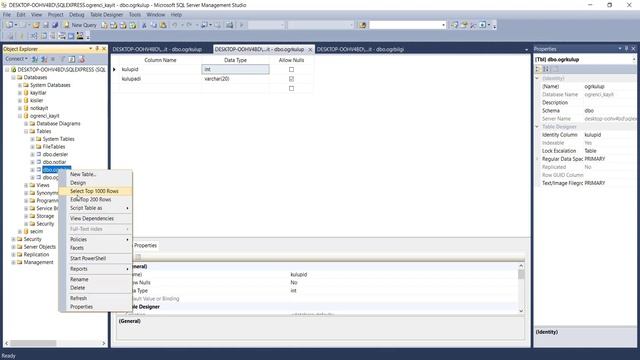
Task: Choose Select Top 1000 Rows from context menu
Action: [x=94, y=191]
